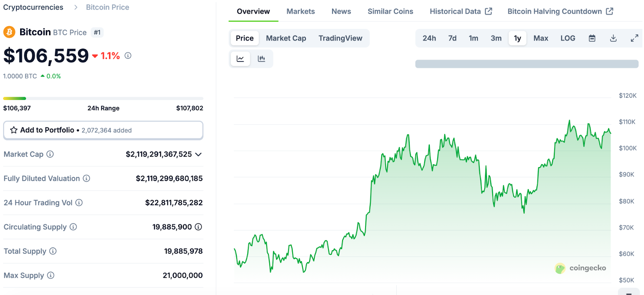This screenshot has width=644, height=295.
Task: Open the Bitcoin Halving Countdown tab
Action: (560, 11)
